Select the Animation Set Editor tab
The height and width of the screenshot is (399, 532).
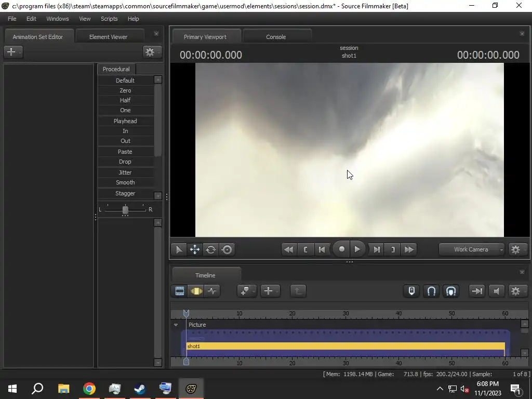click(x=38, y=37)
